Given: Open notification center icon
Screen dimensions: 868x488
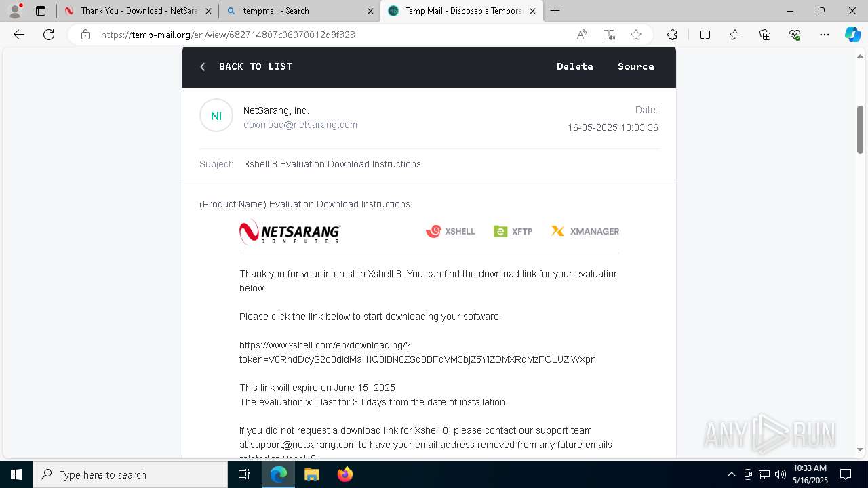Looking at the screenshot, I should pos(846,474).
